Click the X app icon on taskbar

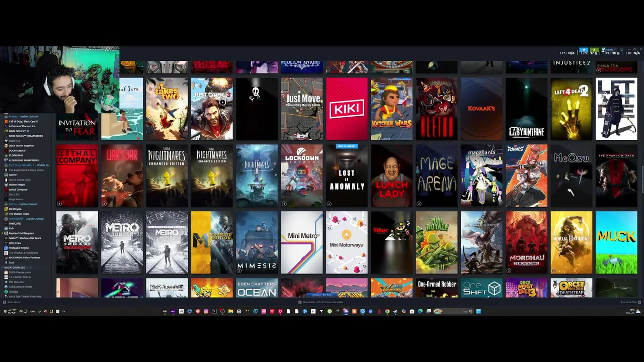(214, 311)
